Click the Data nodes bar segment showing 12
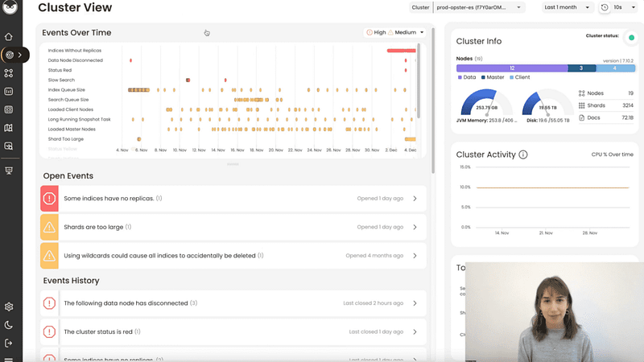644x362 pixels. 512,68
